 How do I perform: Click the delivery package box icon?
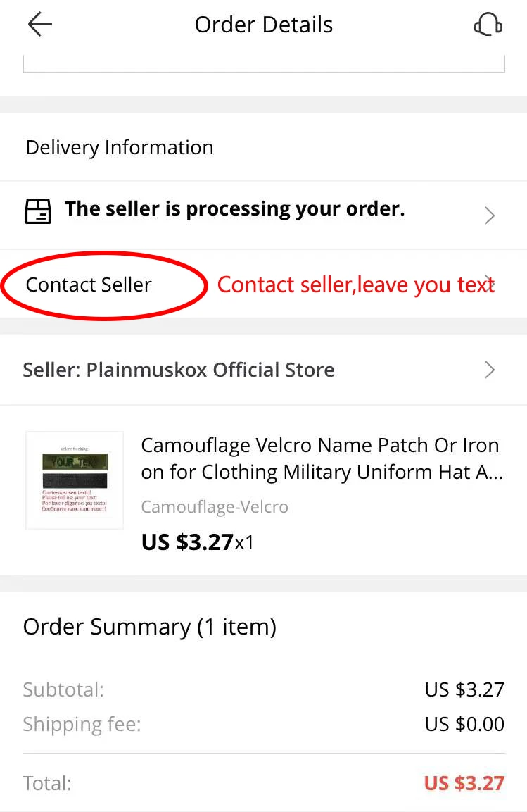point(38,211)
